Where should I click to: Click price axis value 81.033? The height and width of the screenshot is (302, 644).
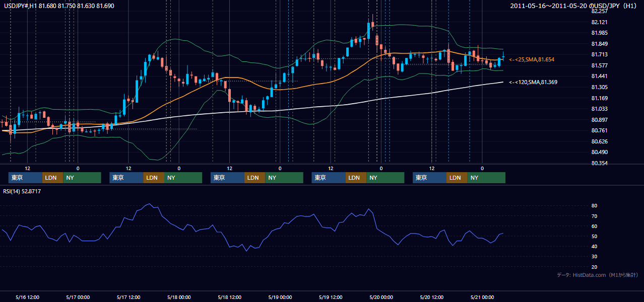(x=599, y=109)
